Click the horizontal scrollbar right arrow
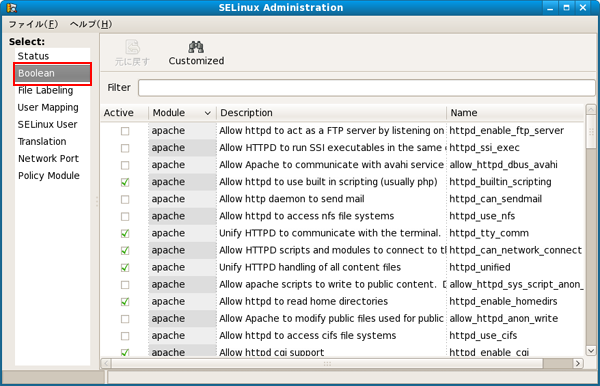600x386 pixels. pos(578,363)
